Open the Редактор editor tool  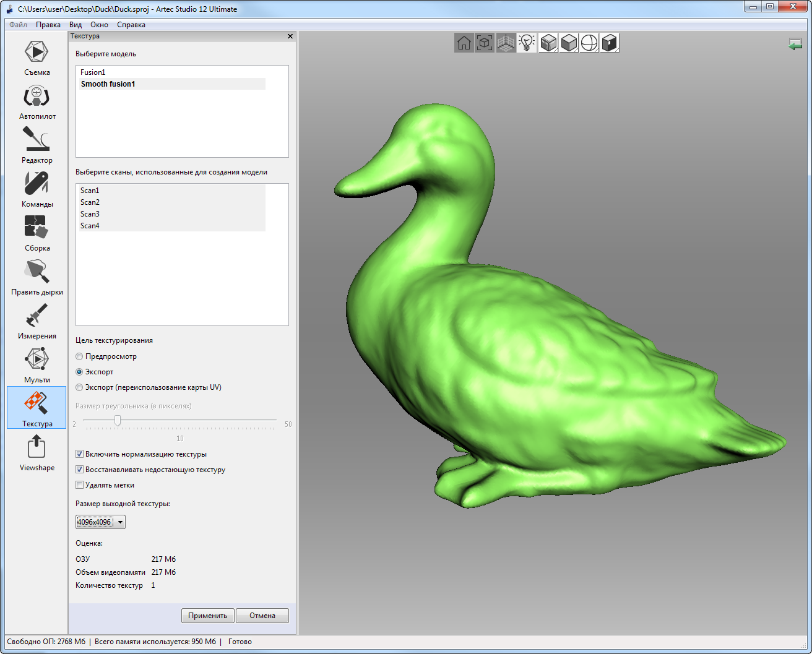pos(37,141)
